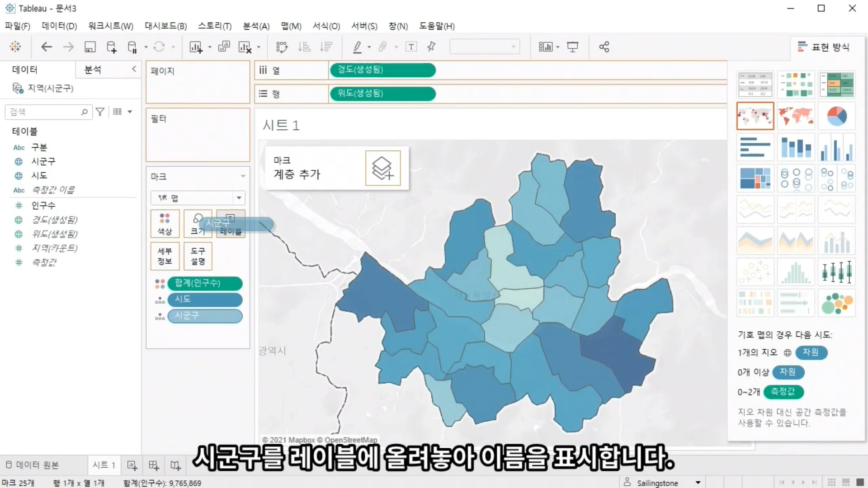
Task: Click the Share workbook icon
Action: pos(604,47)
